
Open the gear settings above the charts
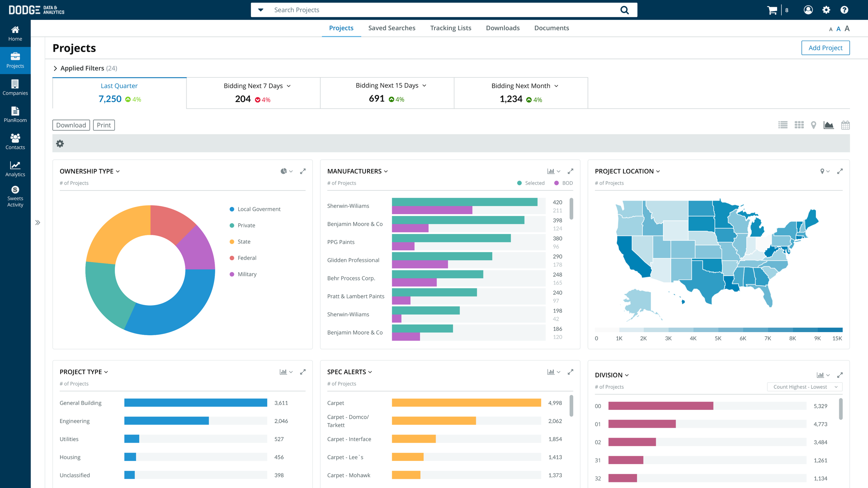tap(60, 143)
